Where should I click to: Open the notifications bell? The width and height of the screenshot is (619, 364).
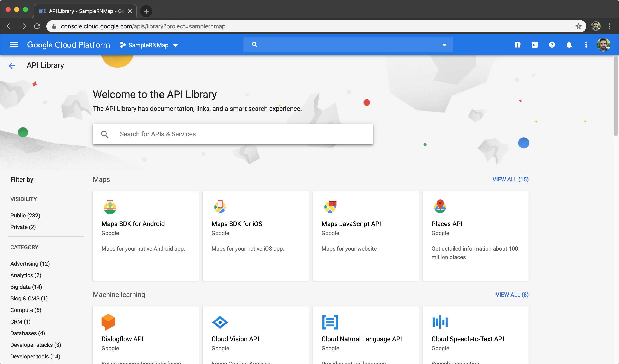(x=569, y=45)
